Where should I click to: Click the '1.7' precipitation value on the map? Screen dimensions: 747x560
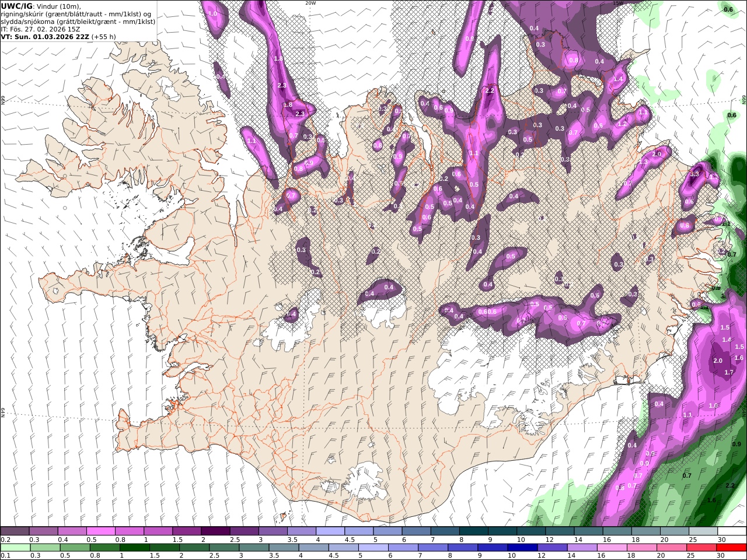pyautogui.click(x=729, y=372)
